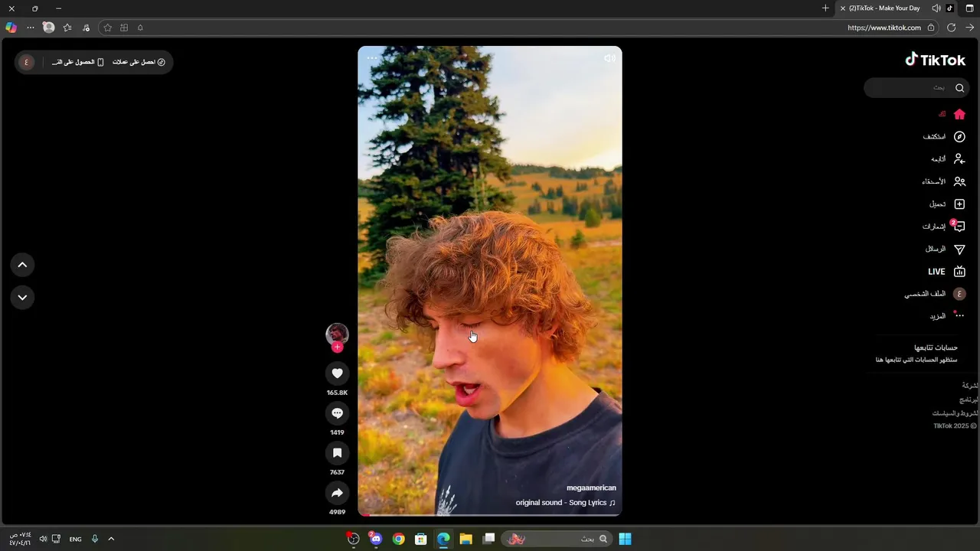Open the Copilot icon in Edge toolbar

pyautogui.click(x=11, y=28)
